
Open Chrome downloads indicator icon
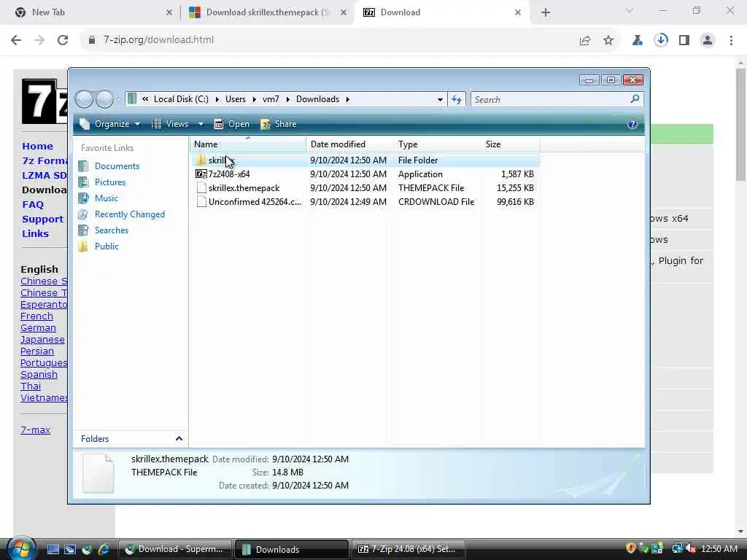click(x=661, y=40)
